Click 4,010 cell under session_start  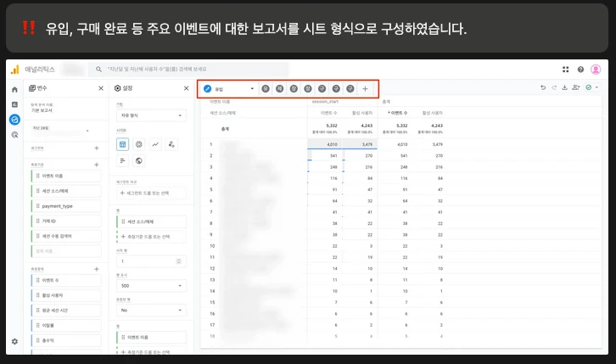(x=325, y=144)
